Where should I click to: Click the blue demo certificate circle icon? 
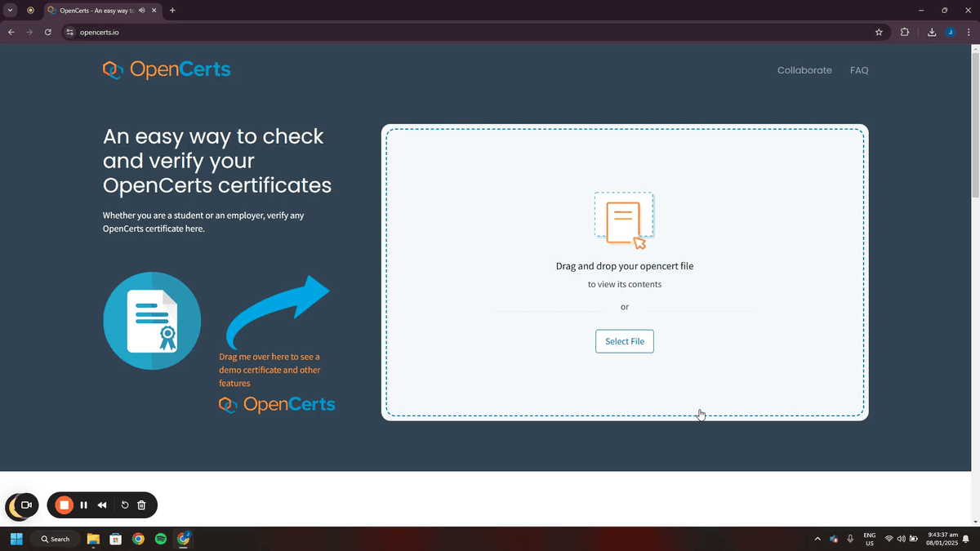[152, 321]
